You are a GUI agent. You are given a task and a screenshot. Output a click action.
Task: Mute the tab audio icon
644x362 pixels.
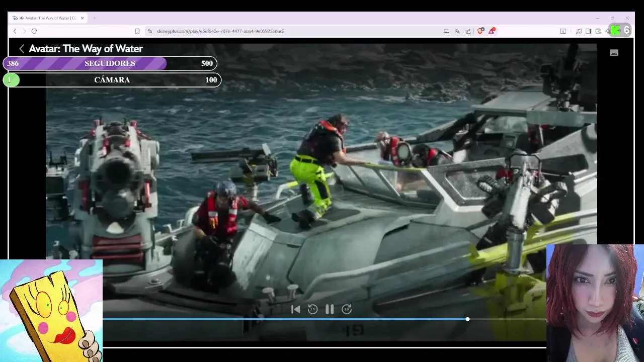pyautogui.click(x=22, y=18)
